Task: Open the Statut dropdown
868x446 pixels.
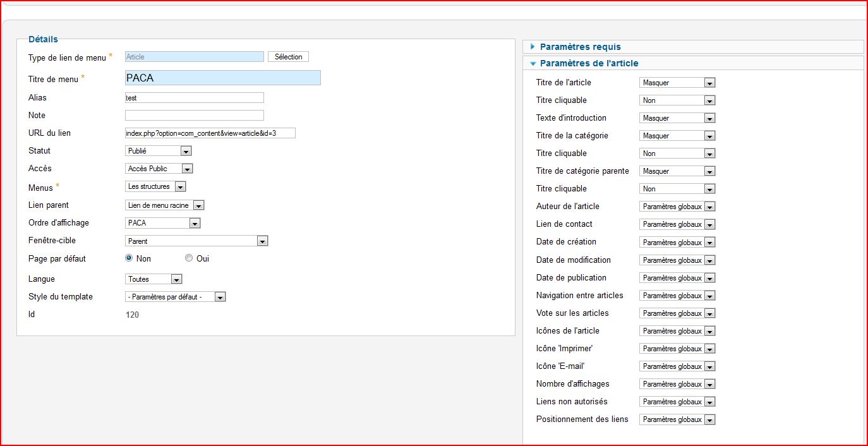Action: click(x=158, y=151)
